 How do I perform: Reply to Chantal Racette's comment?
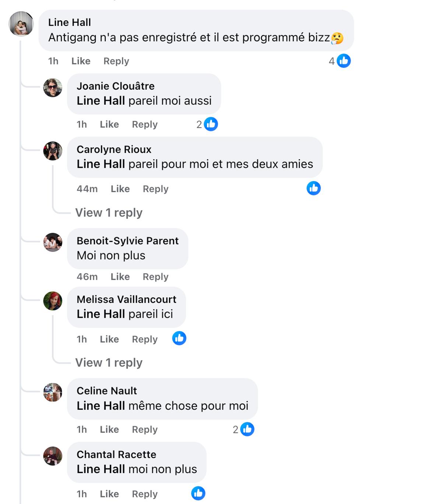pyautogui.click(x=144, y=494)
